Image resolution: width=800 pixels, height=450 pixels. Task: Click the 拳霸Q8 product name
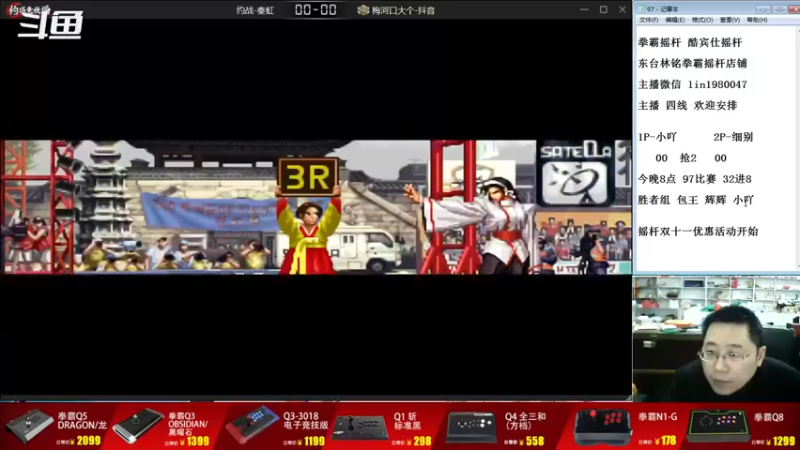[768, 417]
